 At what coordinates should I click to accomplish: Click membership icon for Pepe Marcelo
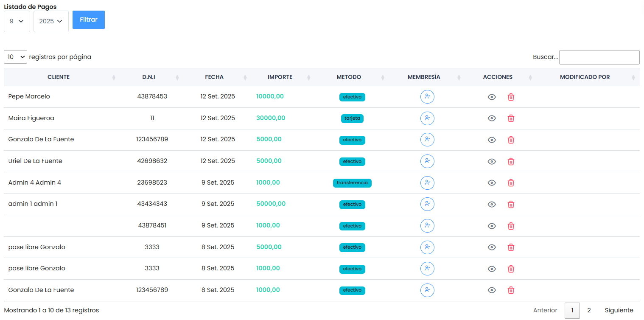[x=427, y=97]
